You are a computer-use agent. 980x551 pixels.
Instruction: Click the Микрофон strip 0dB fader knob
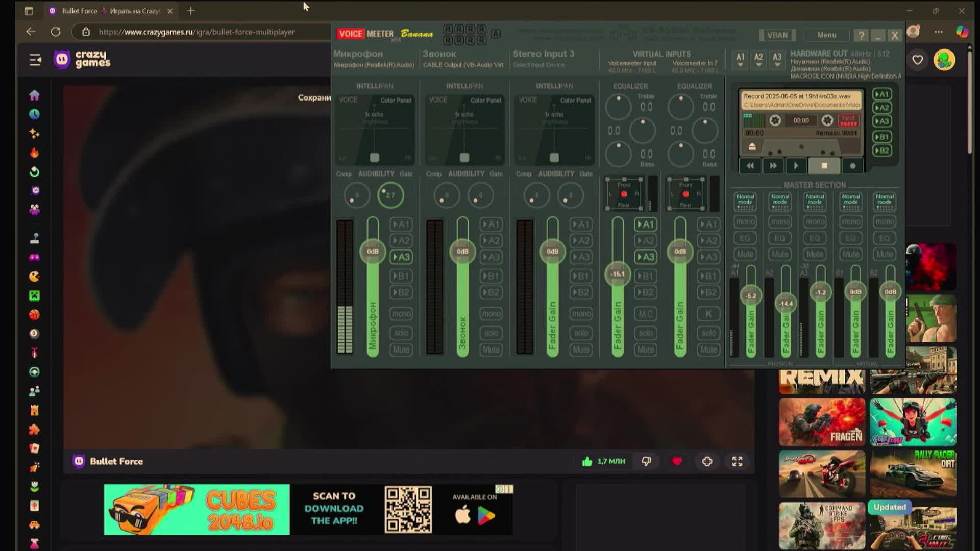[373, 252]
